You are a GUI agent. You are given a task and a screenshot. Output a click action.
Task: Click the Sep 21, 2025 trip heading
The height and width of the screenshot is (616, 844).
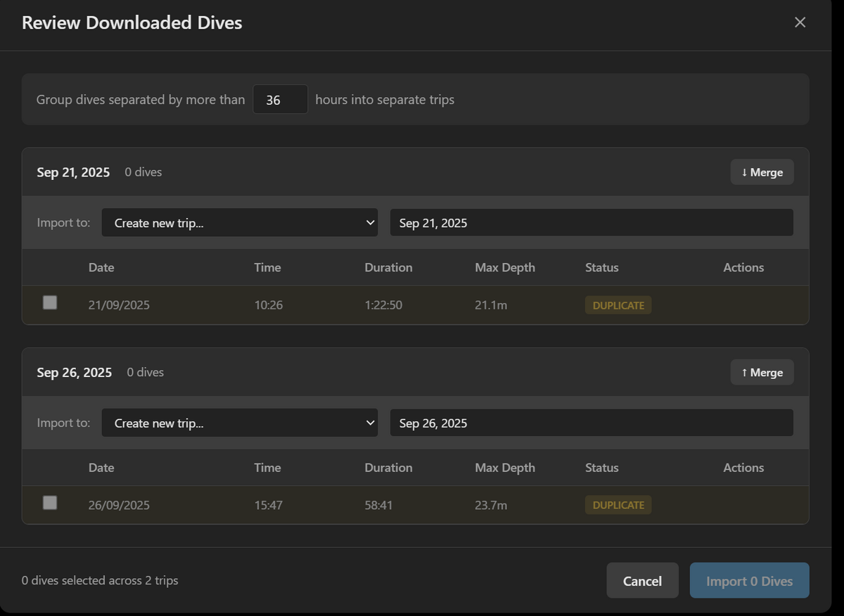(x=73, y=172)
